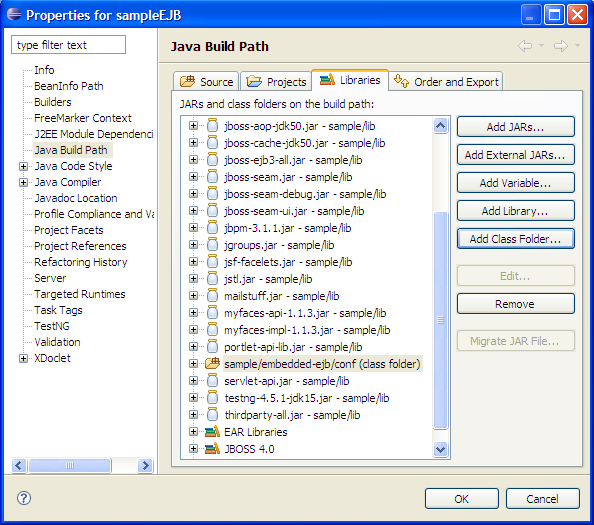This screenshot has width=594, height=525.
Task: Open the back history dropdown arrow
Action: pyautogui.click(x=541, y=45)
